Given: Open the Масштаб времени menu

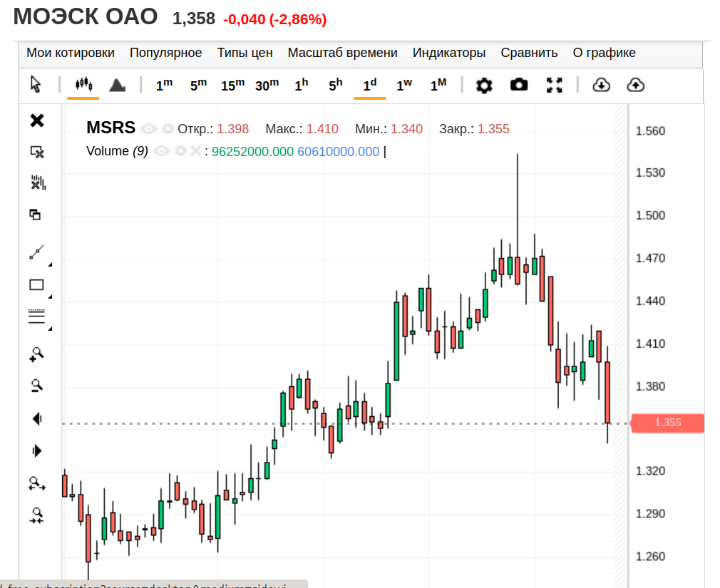Looking at the screenshot, I should click(x=343, y=53).
